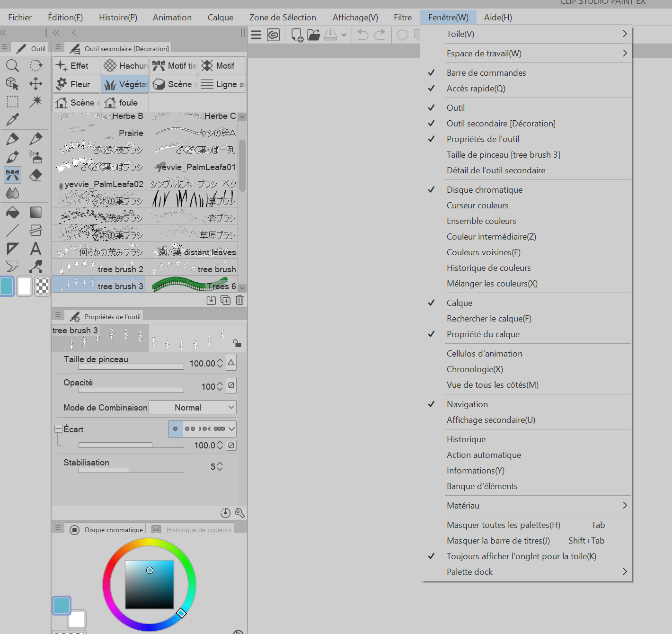The width and height of the screenshot is (672, 634).
Task: Open the Mode de Combinaison dropdown
Action: click(x=193, y=408)
